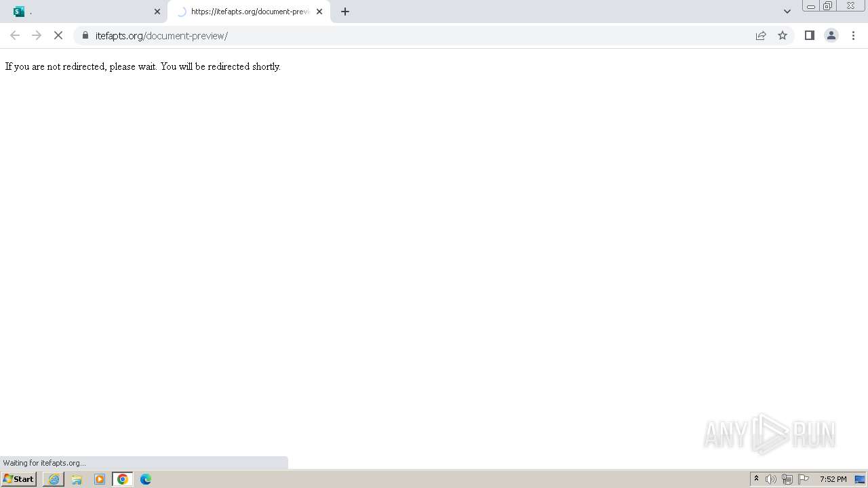
Task: Open the Windows Start menu
Action: pos(19,479)
